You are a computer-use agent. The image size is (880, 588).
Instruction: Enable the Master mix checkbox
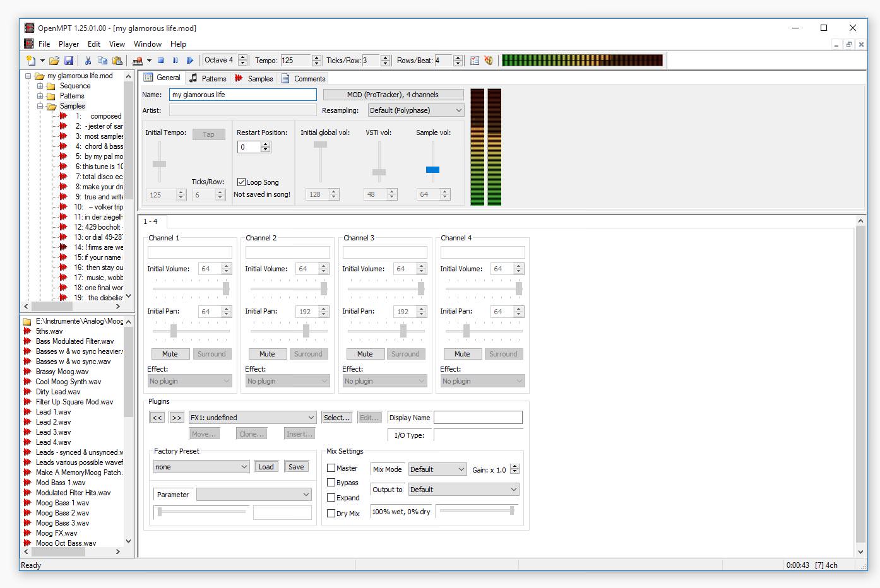[331, 468]
